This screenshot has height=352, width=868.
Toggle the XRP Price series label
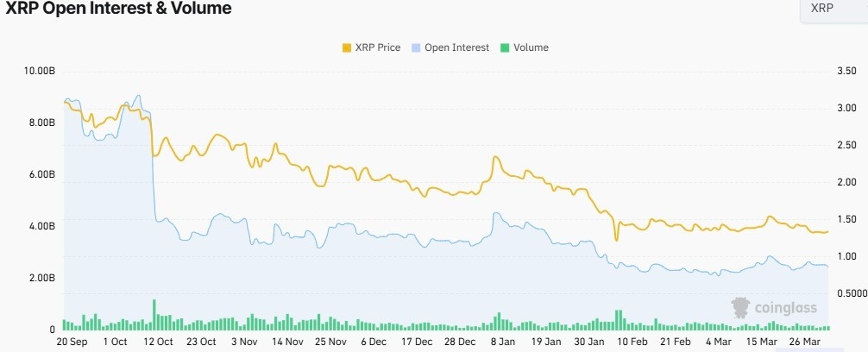tap(377, 47)
